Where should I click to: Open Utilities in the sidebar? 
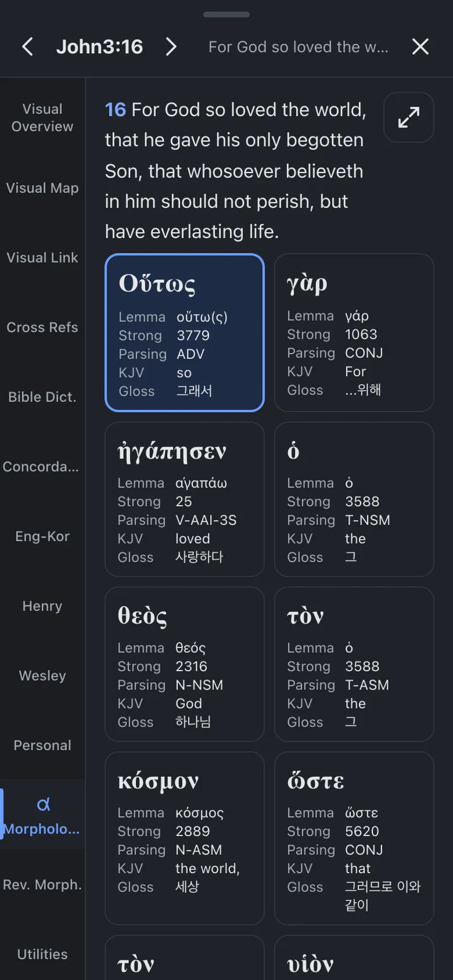pyautogui.click(x=42, y=954)
